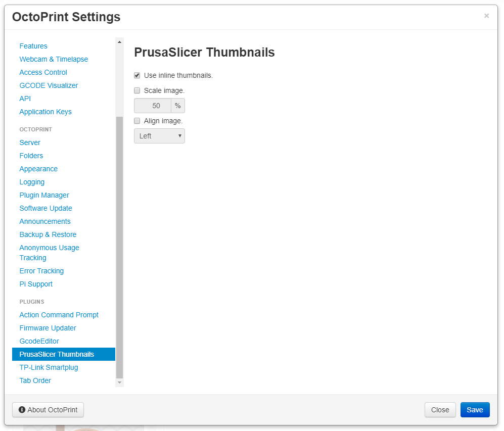Viewport: 504px width, 431px height.
Task: Click the scale percentage input field
Action: [153, 105]
